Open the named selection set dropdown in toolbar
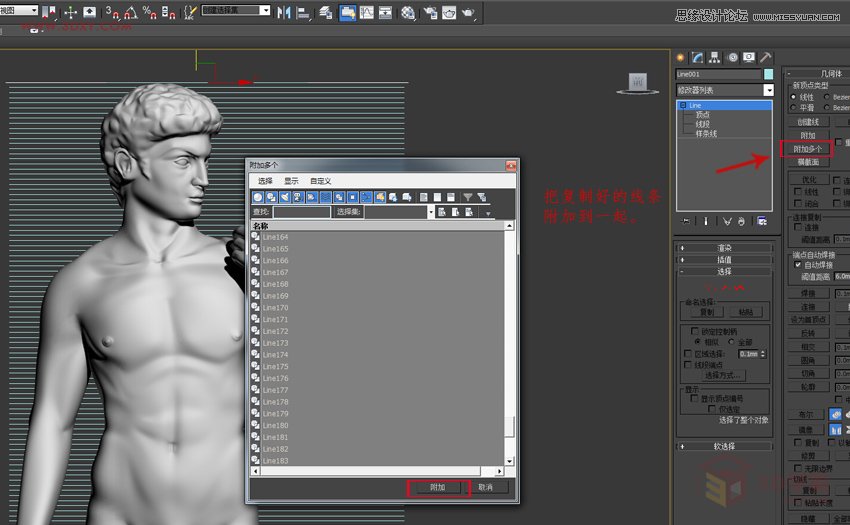This screenshot has height=525, width=850. point(265,10)
